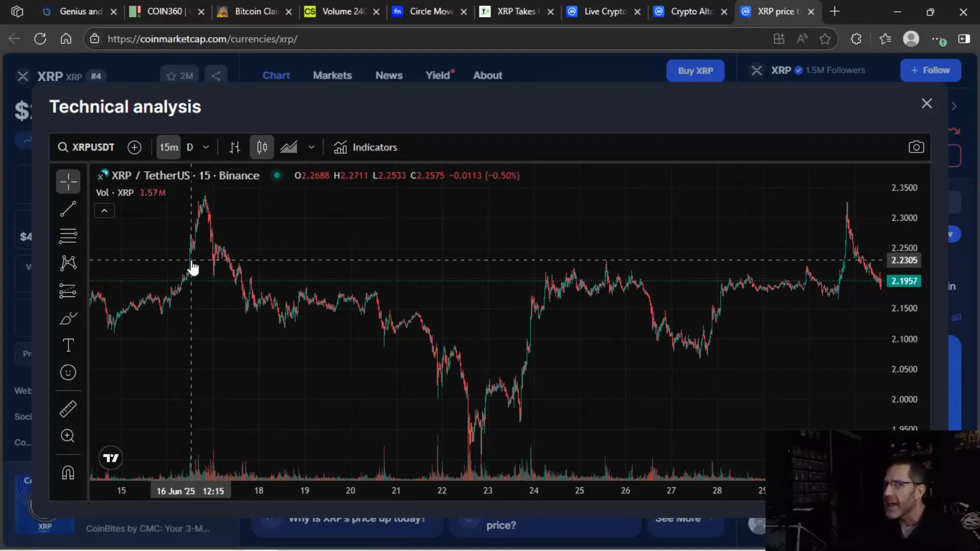Open the Yield tab

pyautogui.click(x=439, y=76)
